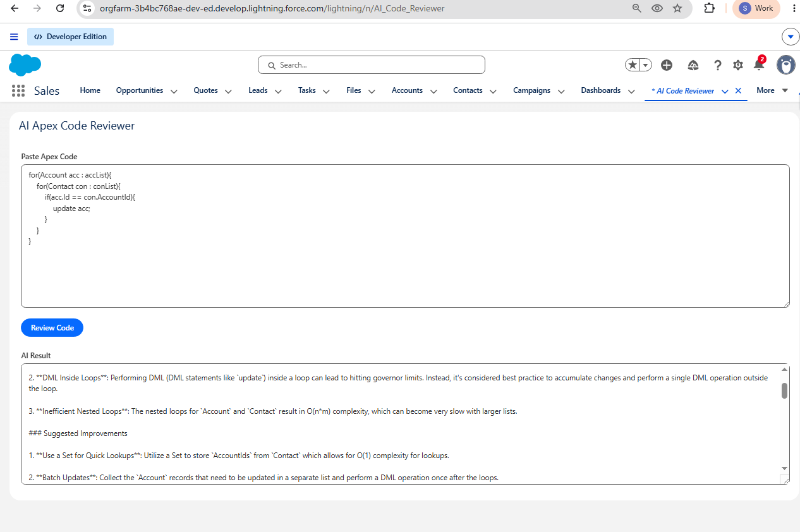Click the 'update acc;' code line
800x532 pixels.
pyautogui.click(x=71, y=209)
